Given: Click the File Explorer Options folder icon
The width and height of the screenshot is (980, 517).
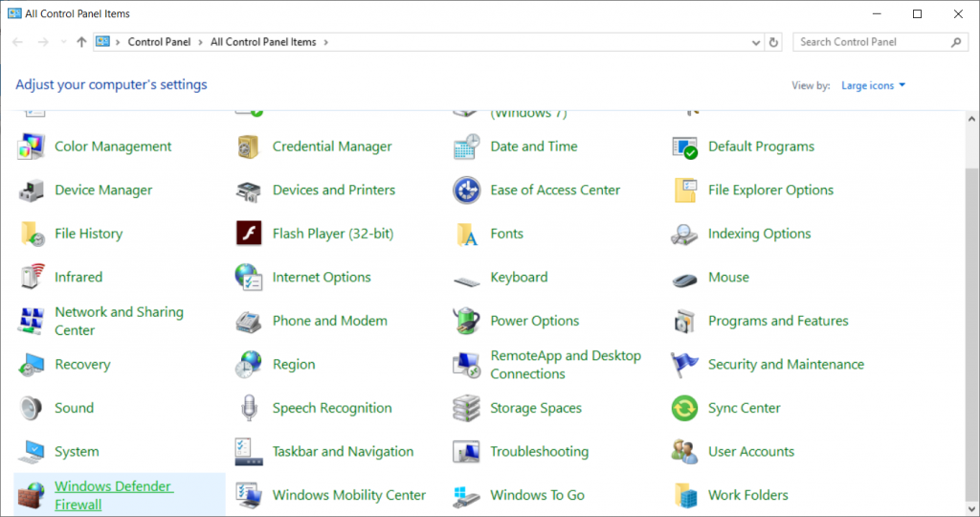Looking at the screenshot, I should (x=685, y=191).
